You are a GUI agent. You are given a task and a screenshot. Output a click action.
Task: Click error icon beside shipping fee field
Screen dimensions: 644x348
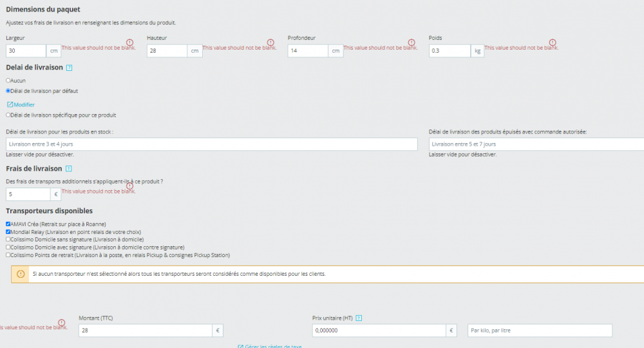(130, 186)
